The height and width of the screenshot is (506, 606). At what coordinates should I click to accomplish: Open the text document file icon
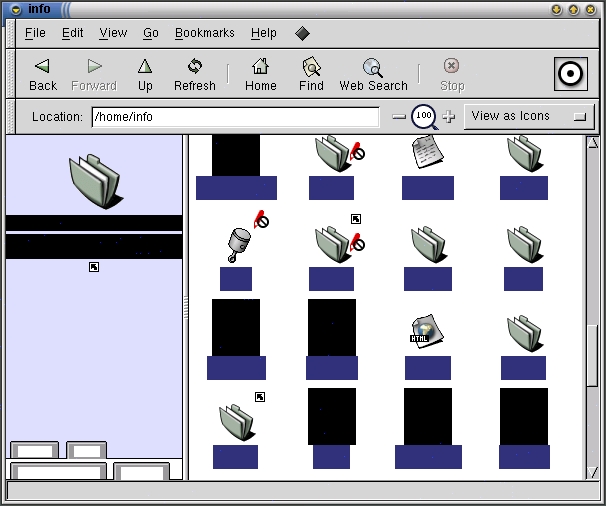click(427, 152)
